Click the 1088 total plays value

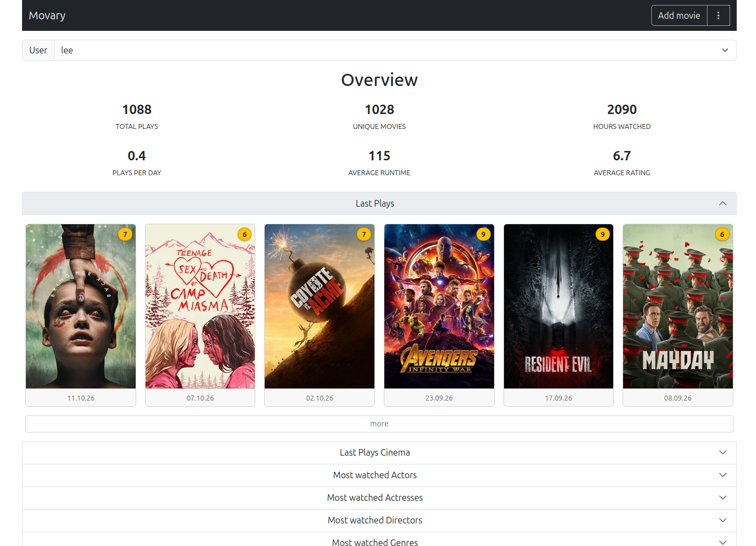click(x=137, y=110)
